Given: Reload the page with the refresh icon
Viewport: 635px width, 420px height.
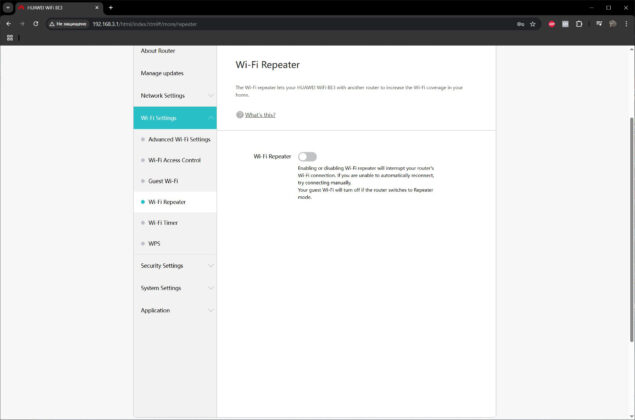Looking at the screenshot, I should tap(36, 24).
